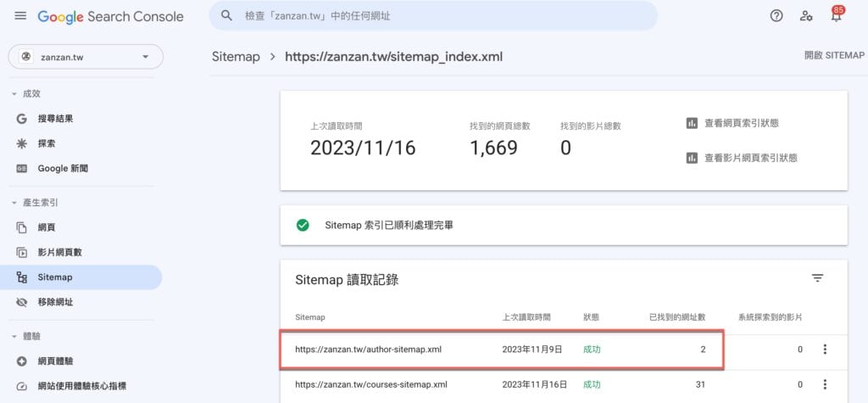The width and height of the screenshot is (868, 403).
Task: Collapse the 成效 section
Action: pos(26,93)
